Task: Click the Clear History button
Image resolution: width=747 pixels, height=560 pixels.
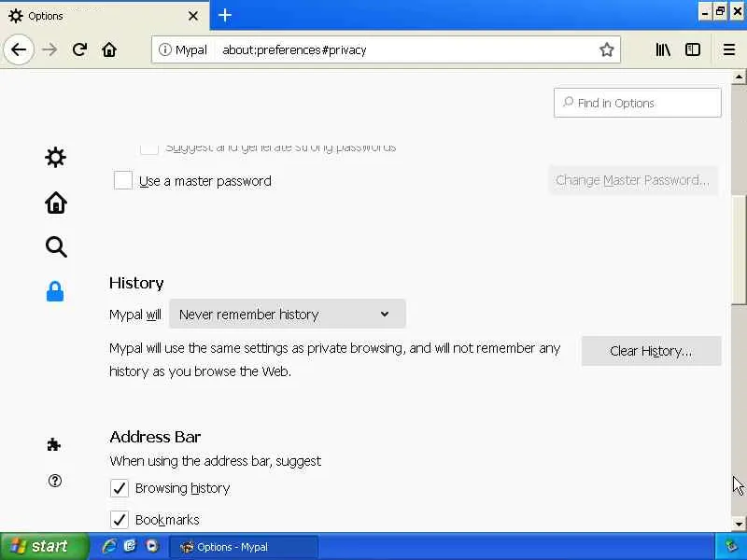Action: pyautogui.click(x=651, y=351)
